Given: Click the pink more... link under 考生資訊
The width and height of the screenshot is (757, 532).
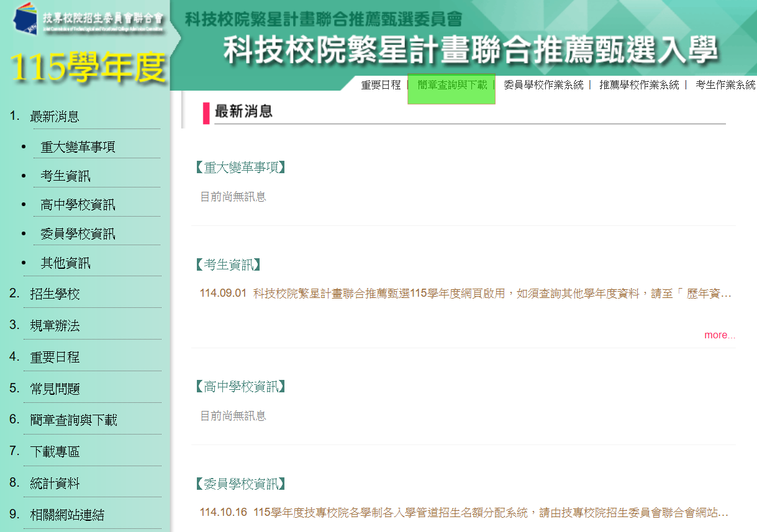Looking at the screenshot, I should coord(719,335).
